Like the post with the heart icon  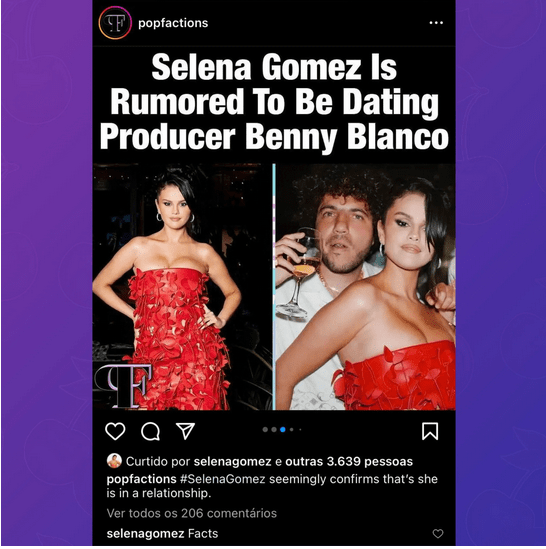click(x=115, y=431)
